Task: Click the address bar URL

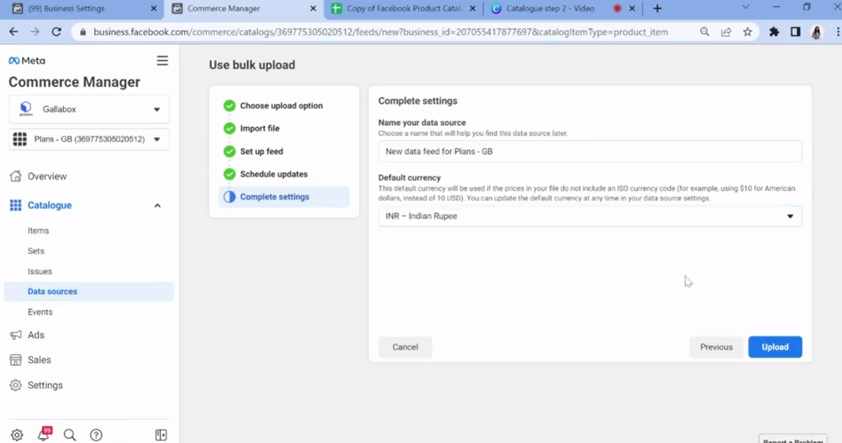Action: (x=381, y=32)
